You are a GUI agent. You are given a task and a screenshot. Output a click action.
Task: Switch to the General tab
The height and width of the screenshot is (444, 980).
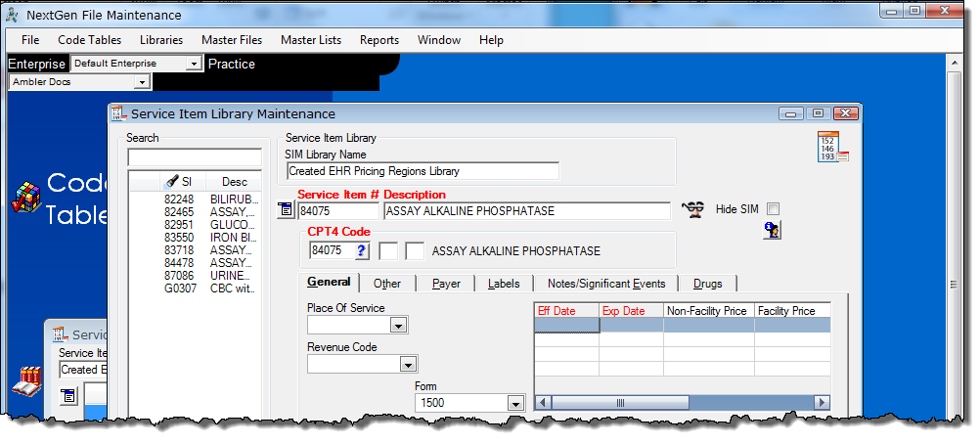(x=329, y=282)
